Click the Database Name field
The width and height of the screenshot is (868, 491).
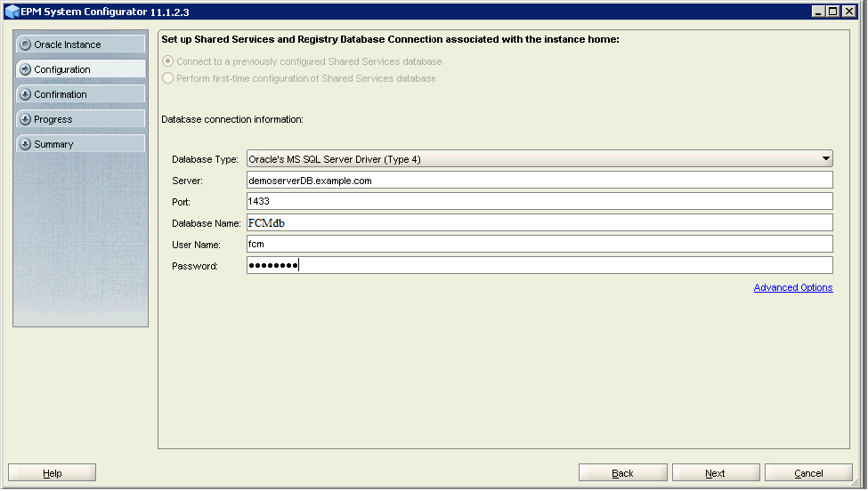539,222
